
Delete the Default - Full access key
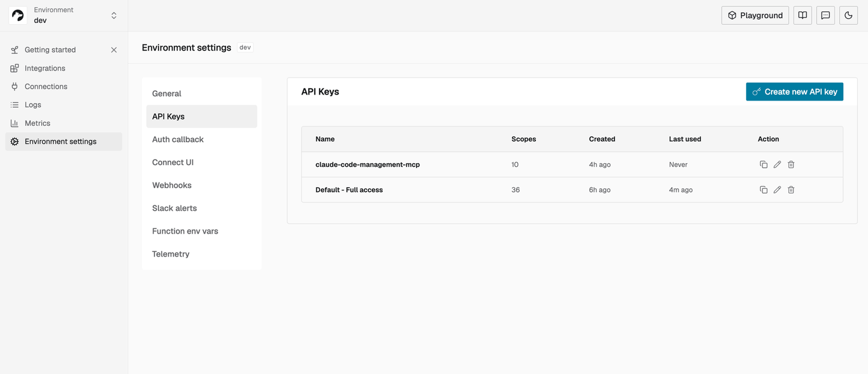pos(791,190)
